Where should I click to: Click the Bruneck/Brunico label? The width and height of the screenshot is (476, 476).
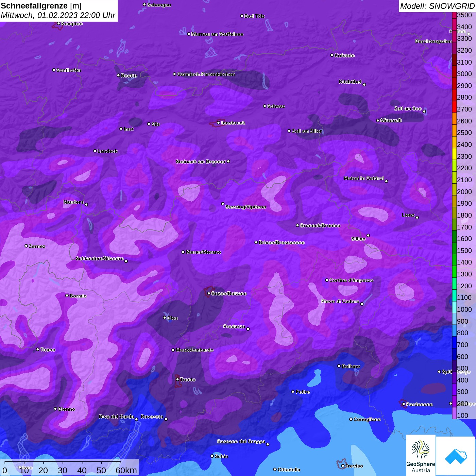pyautogui.click(x=320, y=225)
